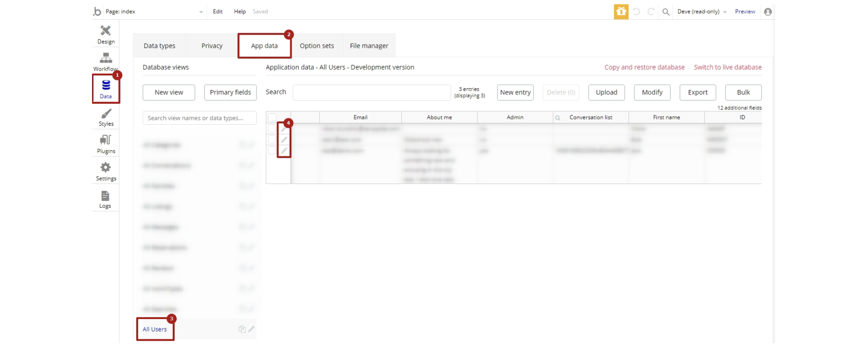Open the Design tab in sidebar
Screen dimensions: 868x347
106,35
